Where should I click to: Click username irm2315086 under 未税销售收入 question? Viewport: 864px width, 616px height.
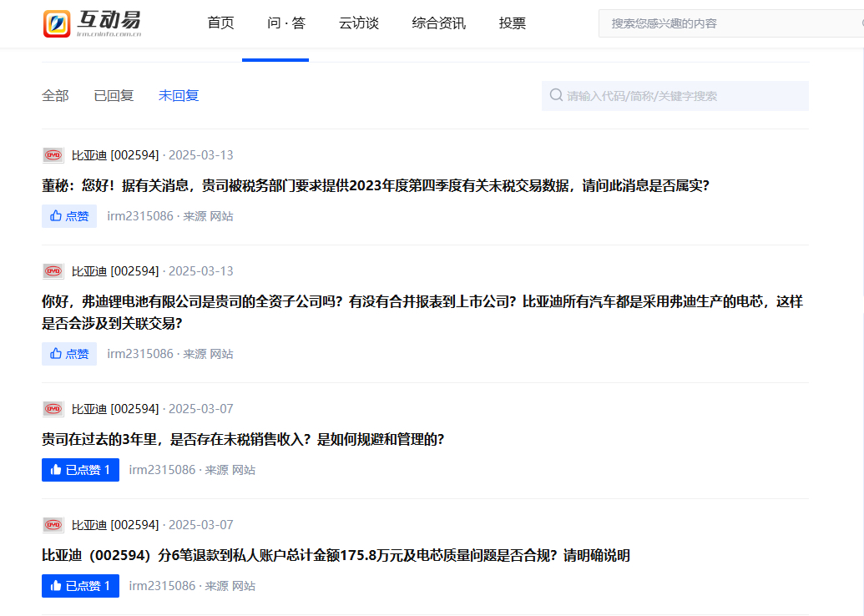(x=162, y=470)
